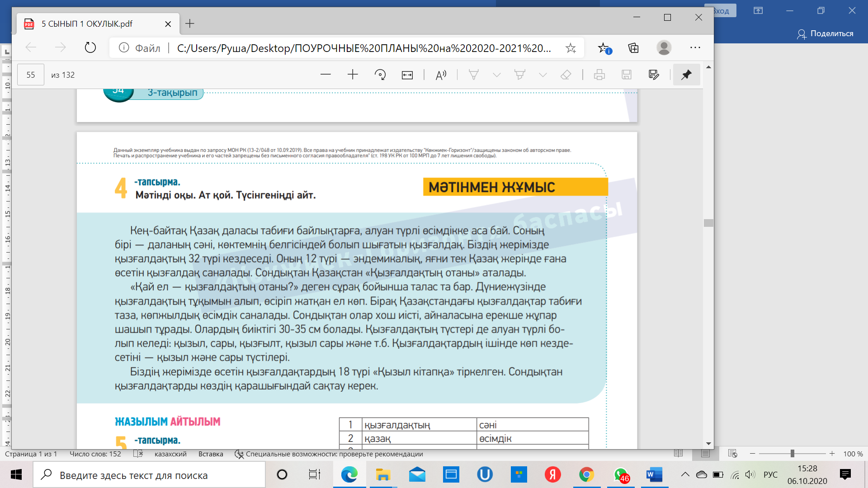Click Word page indicator Страница 1 из 1
Screen dimensions: 868x488
tap(31, 454)
